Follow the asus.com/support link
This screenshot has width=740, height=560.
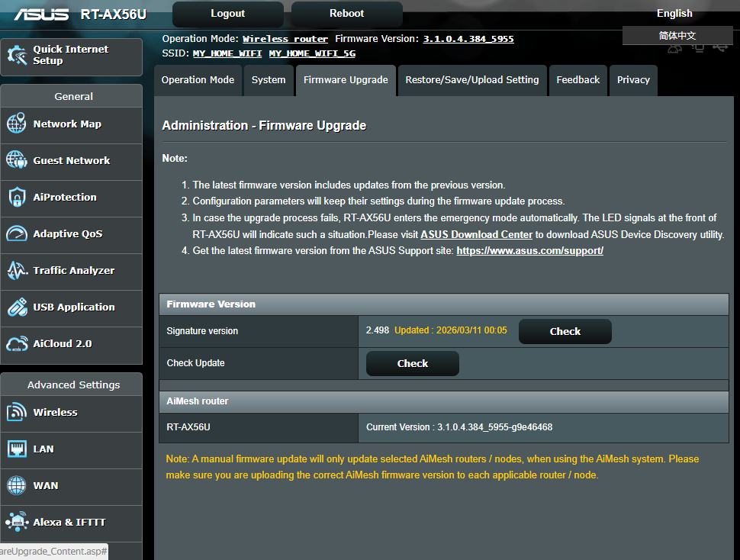(x=529, y=251)
